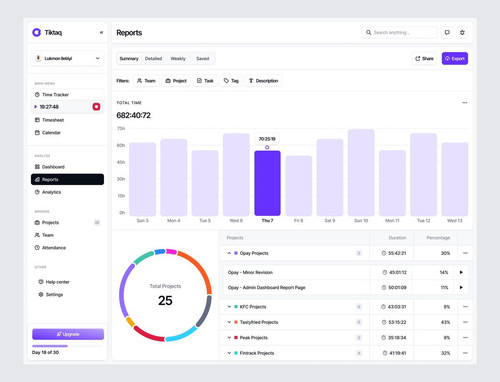Open the Projects section in the sidebar
The width and height of the screenshot is (500, 382).
[x=68, y=222]
